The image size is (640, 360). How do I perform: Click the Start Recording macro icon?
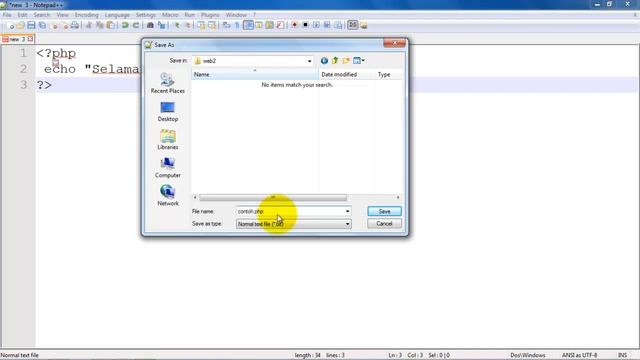294,25
